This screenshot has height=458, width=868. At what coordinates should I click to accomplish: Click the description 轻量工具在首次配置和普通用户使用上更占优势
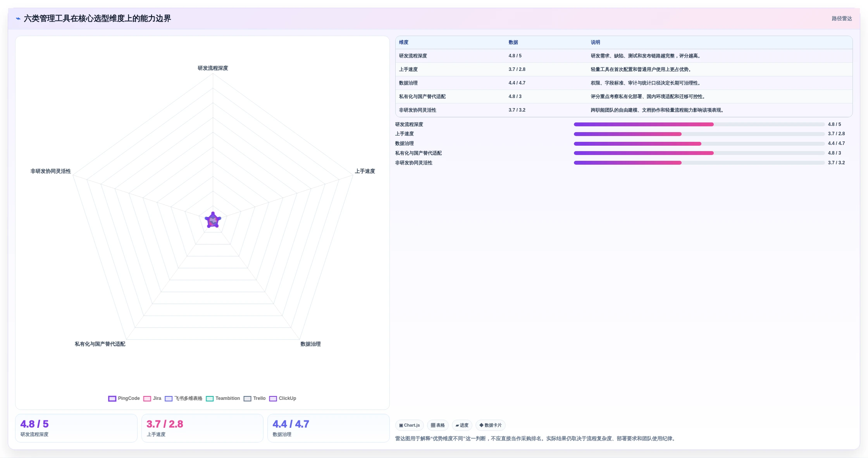[x=641, y=69]
